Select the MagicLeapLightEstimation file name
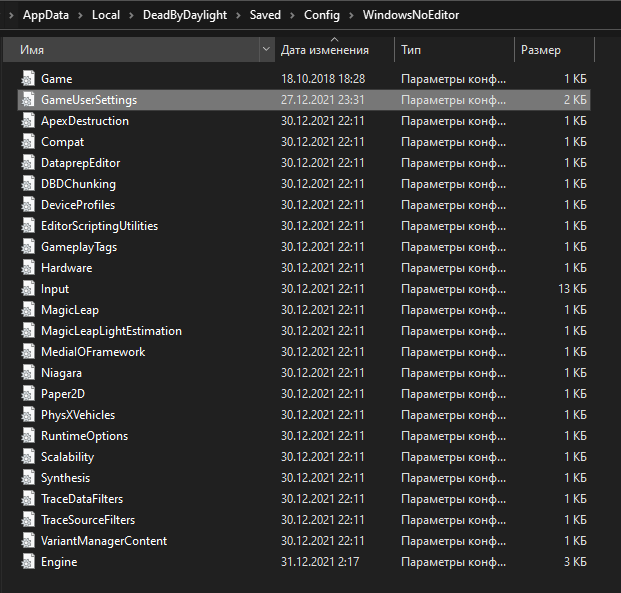This screenshot has height=593, width=621. [x=111, y=331]
